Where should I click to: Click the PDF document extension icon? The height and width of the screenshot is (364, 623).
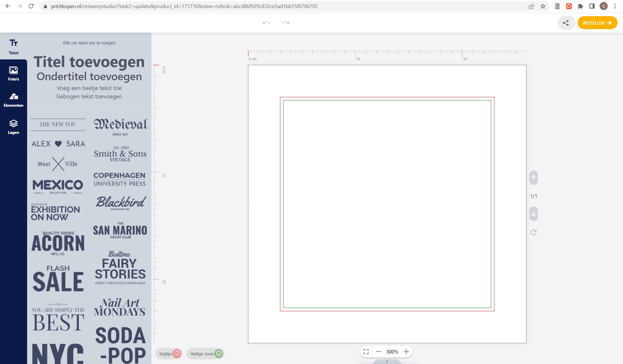(x=557, y=6)
